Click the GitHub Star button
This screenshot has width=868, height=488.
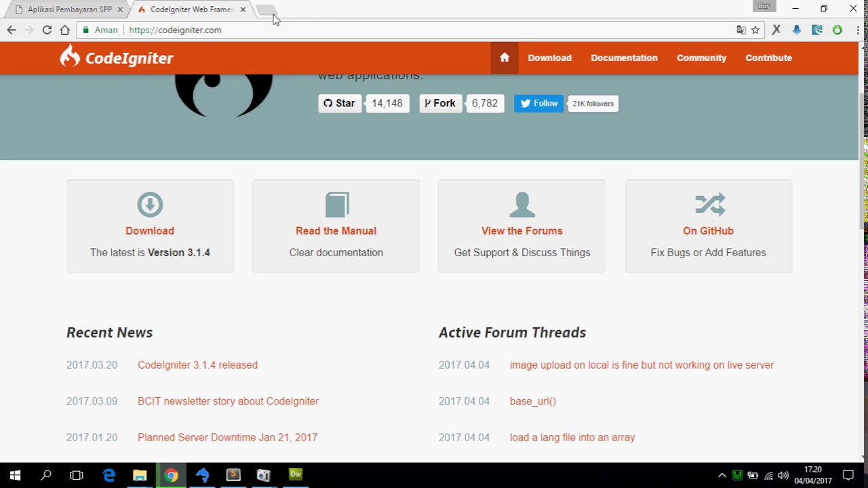(340, 103)
